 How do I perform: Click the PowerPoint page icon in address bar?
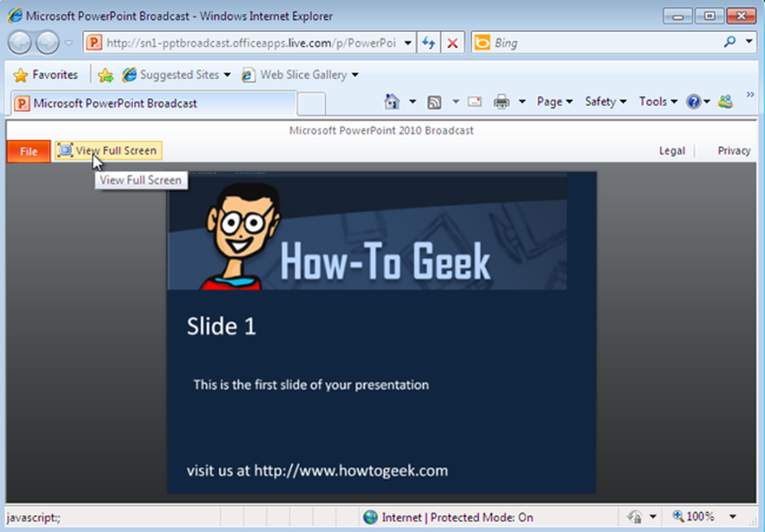tap(93, 43)
